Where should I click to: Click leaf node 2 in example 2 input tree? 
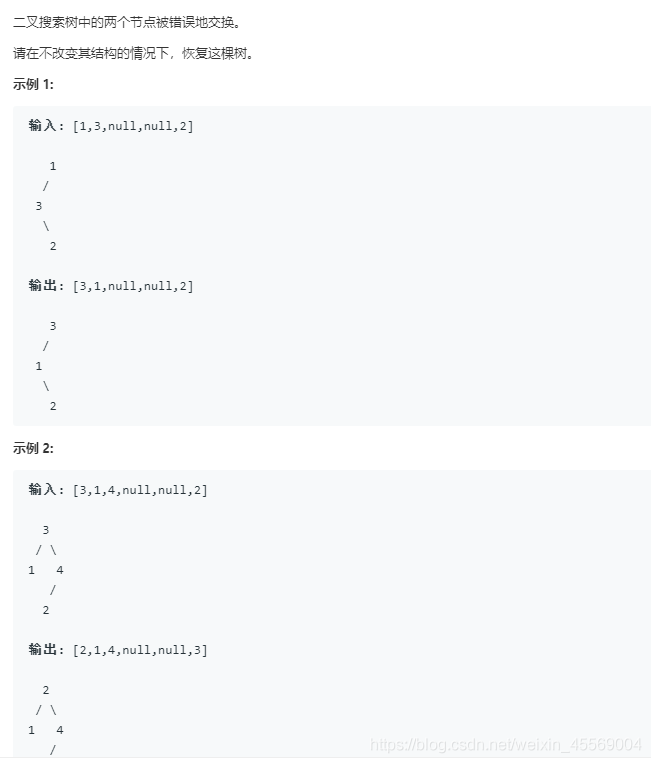46,610
